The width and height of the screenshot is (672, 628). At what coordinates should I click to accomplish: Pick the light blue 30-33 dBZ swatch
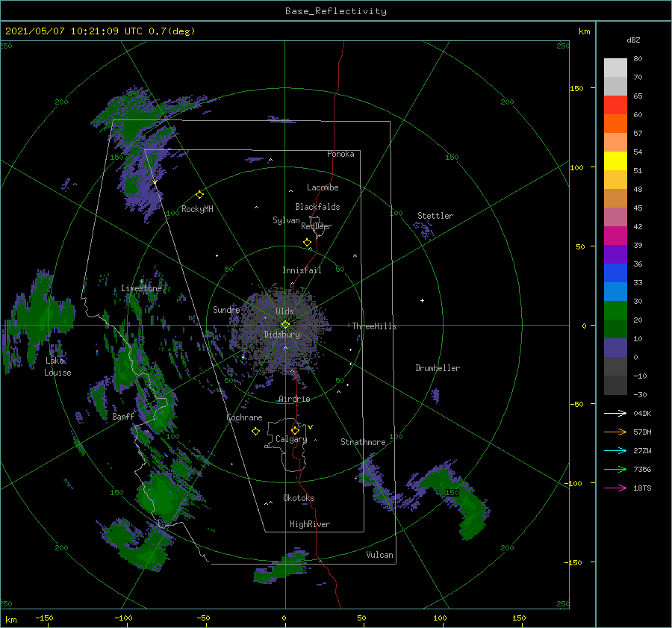[615, 291]
